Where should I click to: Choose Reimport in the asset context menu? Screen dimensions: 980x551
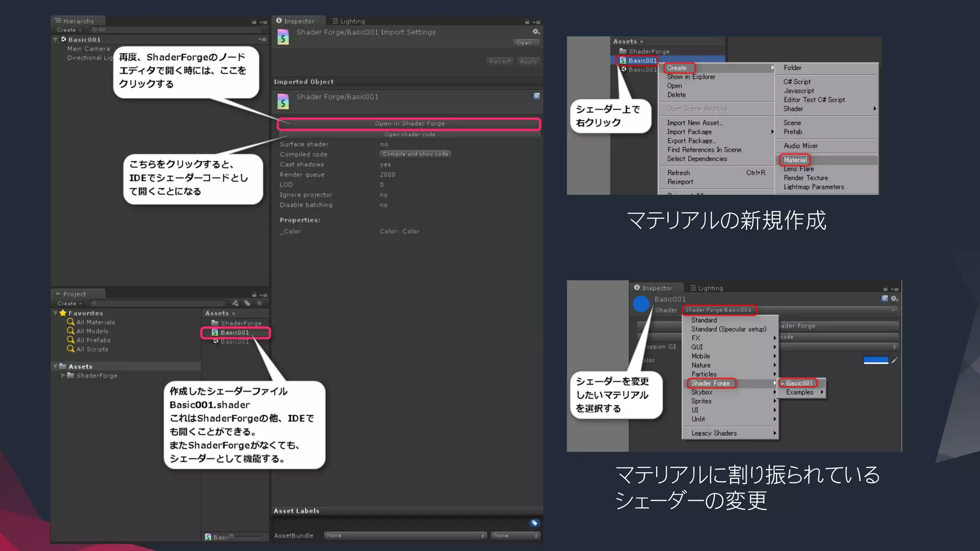pyautogui.click(x=680, y=182)
